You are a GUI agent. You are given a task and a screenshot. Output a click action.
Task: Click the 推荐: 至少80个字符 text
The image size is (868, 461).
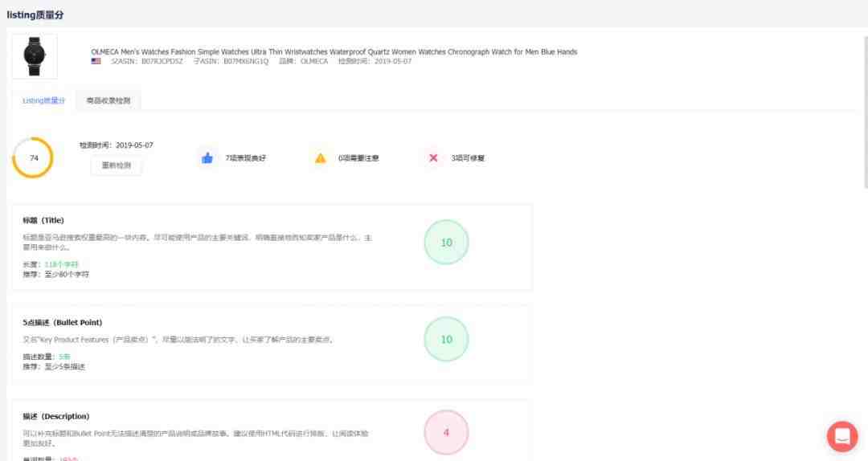[56, 274]
